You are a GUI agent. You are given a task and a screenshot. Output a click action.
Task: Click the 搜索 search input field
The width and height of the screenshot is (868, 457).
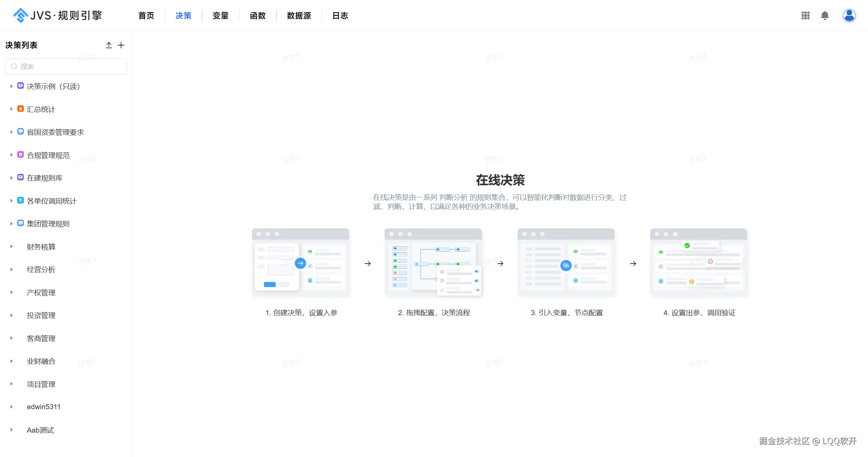(x=66, y=66)
